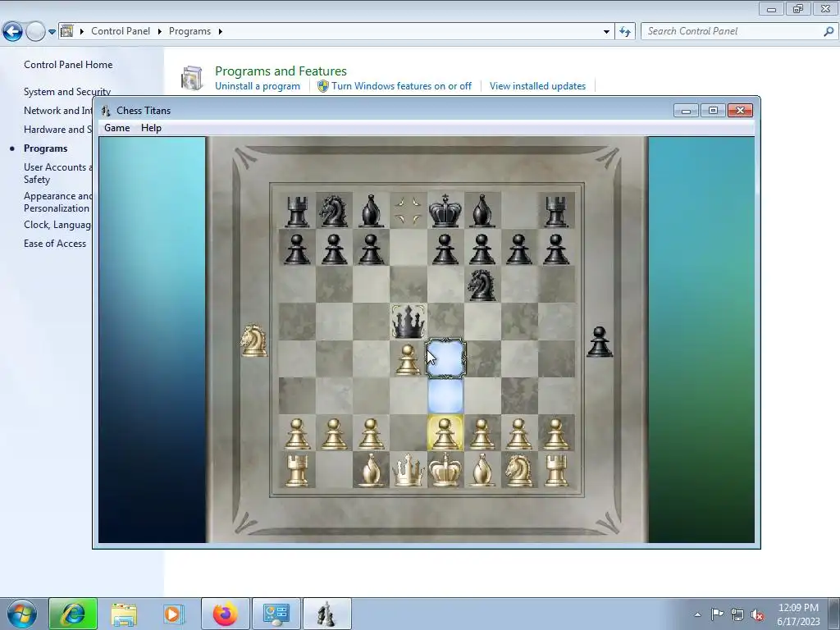
Task: Open Ease of Access category
Action: [x=55, y=244]
